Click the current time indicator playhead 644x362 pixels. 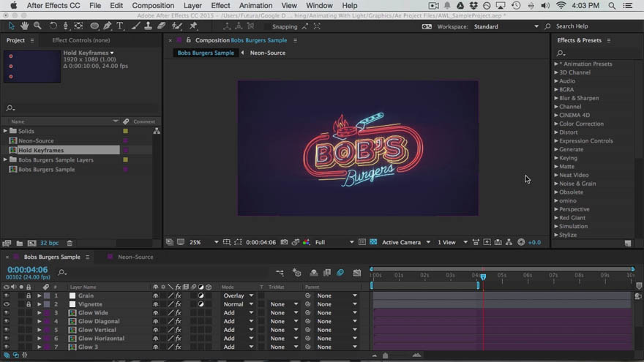[484, 277]
